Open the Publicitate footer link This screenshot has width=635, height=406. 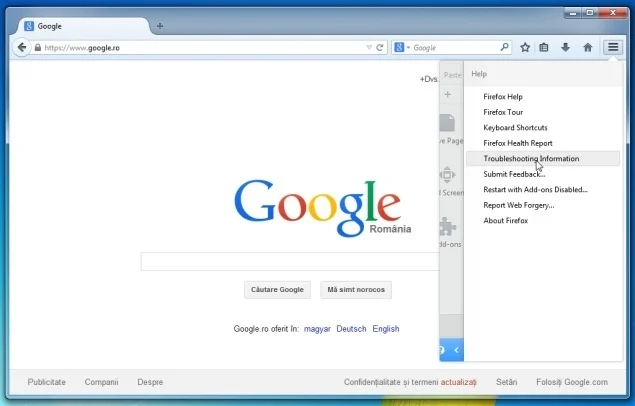tap(47, 382)
